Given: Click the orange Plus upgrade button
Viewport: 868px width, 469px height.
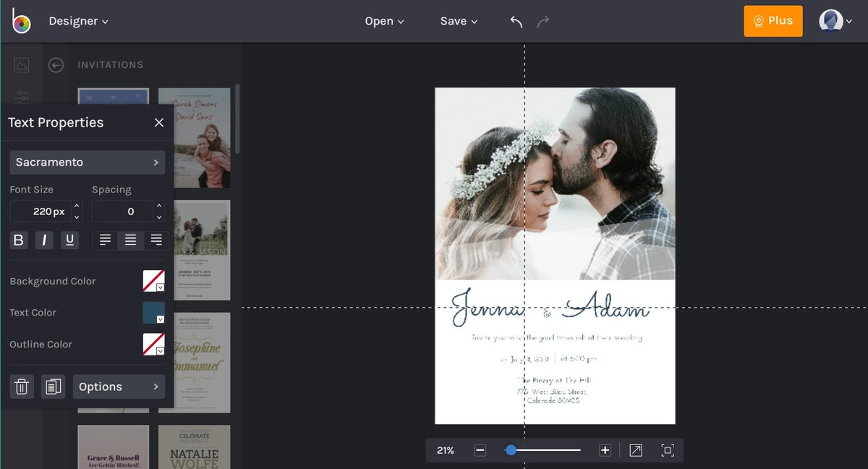Looking at the screenshot, I should click(x=773, y=21).
